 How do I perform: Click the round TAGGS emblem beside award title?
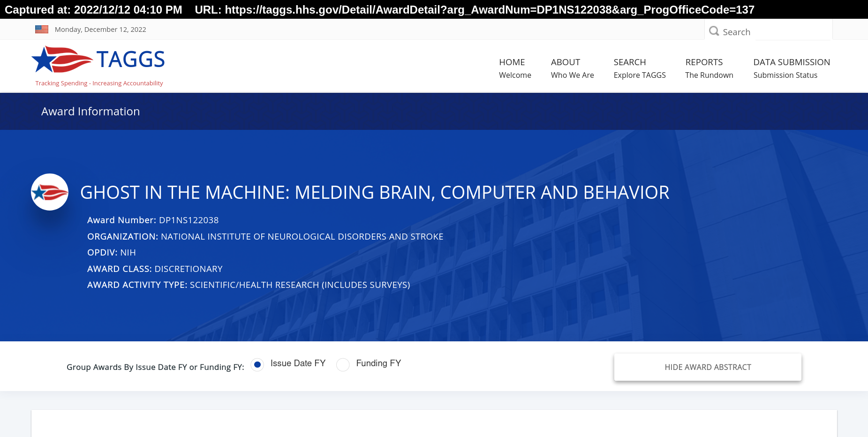tap(50, 192)
